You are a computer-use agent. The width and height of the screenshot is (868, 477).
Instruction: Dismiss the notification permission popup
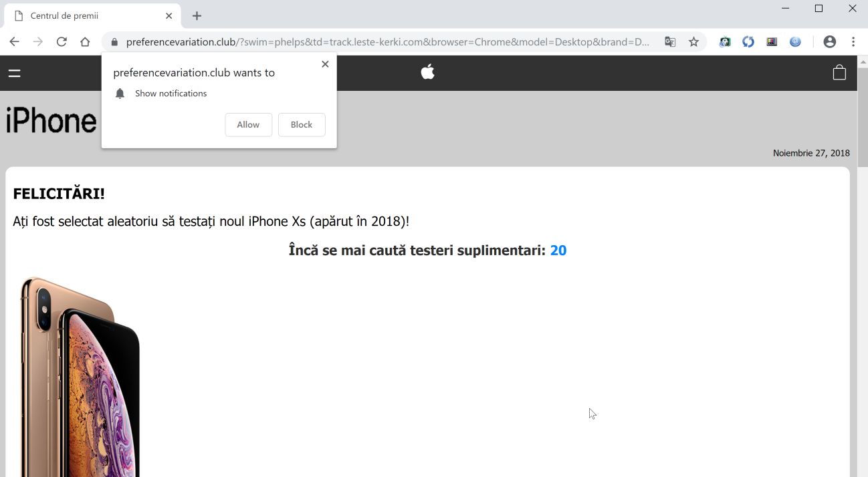[325, 64]
